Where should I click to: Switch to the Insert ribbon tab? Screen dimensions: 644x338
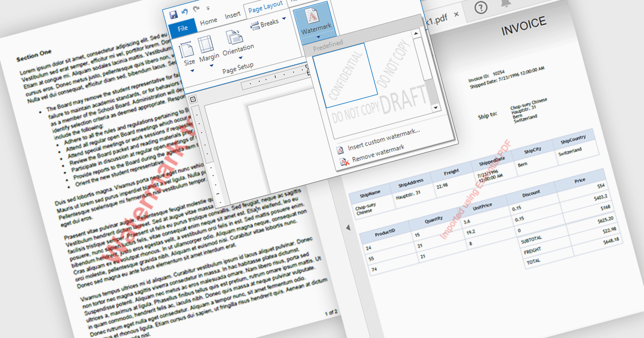click(x=232, y=16)
